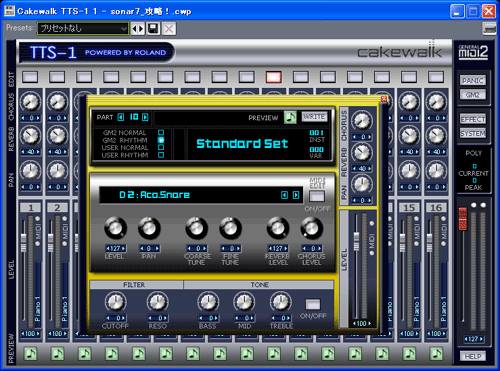Preview part 9 with its note icon
The height and width of the screenshot is (371, 500).
pos(247,354)
